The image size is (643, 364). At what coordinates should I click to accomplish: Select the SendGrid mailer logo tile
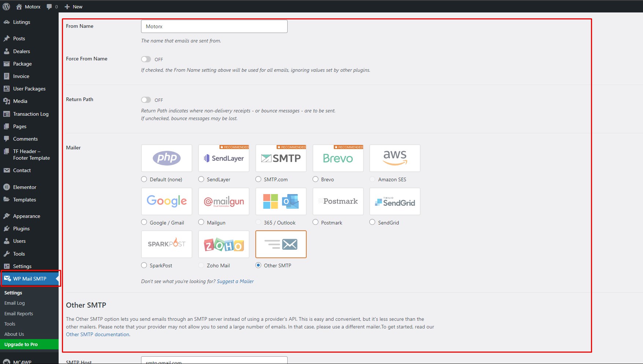coord(395,201)
